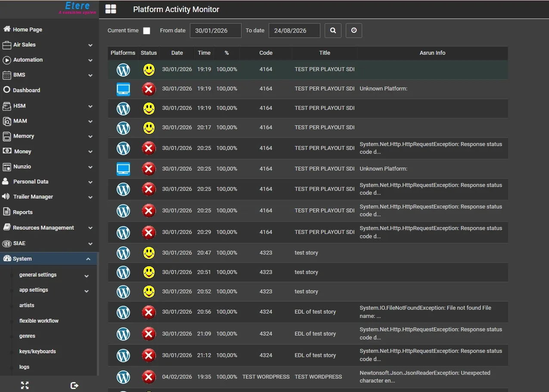Click the From date input field
This screenshot has width=549, height=392.
click(x=216, y=31)
